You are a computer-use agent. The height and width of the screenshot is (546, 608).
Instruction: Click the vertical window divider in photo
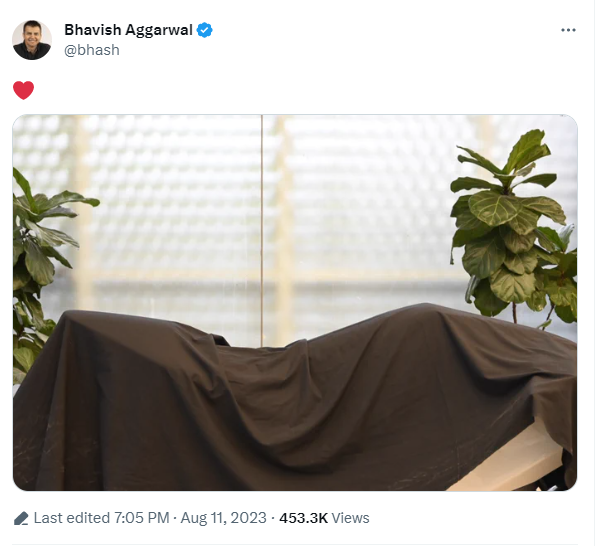coord(262,229)
